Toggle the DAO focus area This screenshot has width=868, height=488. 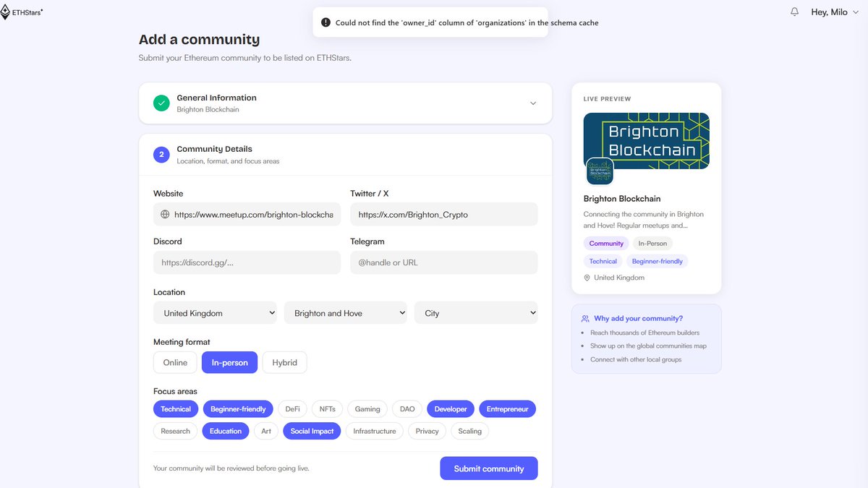[x=407, y=409]
